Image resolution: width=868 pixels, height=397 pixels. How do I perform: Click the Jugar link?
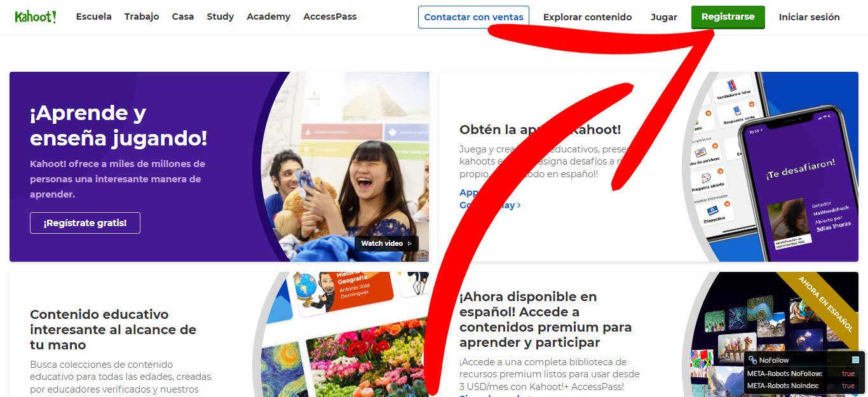pos(663,17)
